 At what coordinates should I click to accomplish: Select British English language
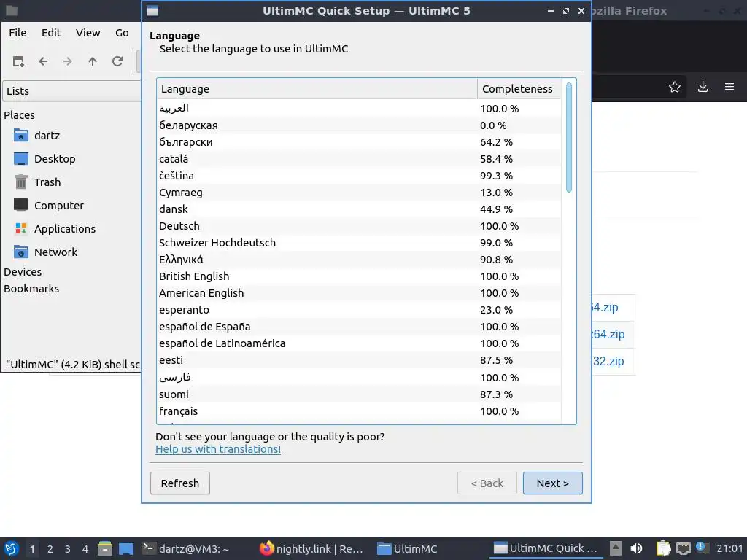(x=359, y=276)
